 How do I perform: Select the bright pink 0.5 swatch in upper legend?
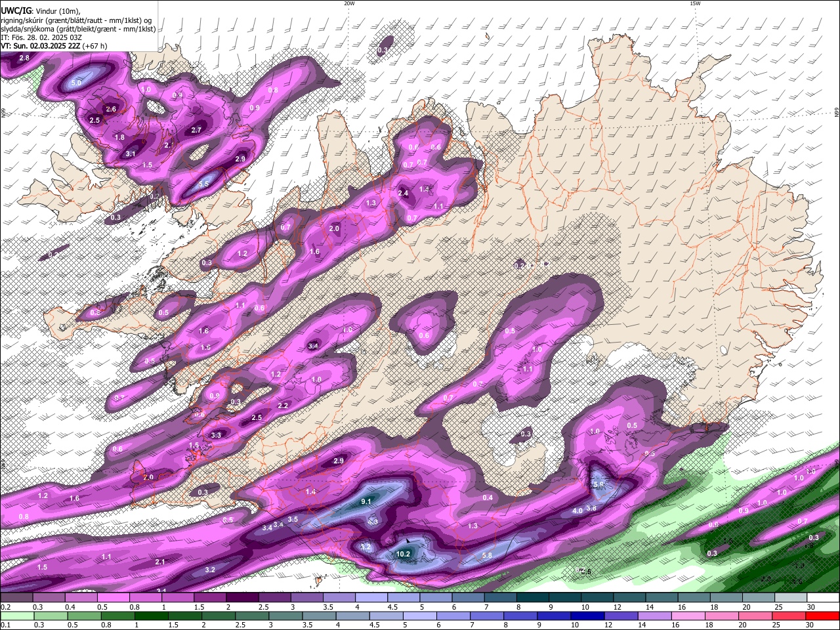pos(114,597)
